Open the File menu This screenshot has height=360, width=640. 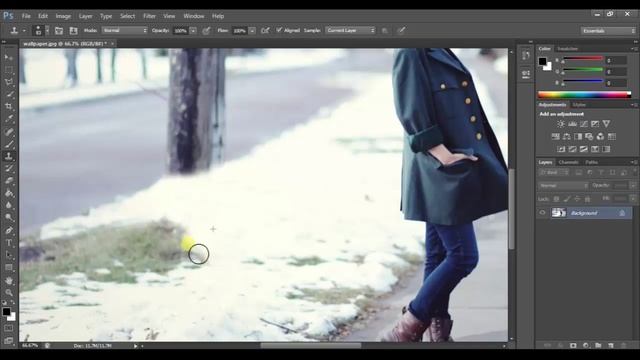(26, 16)
